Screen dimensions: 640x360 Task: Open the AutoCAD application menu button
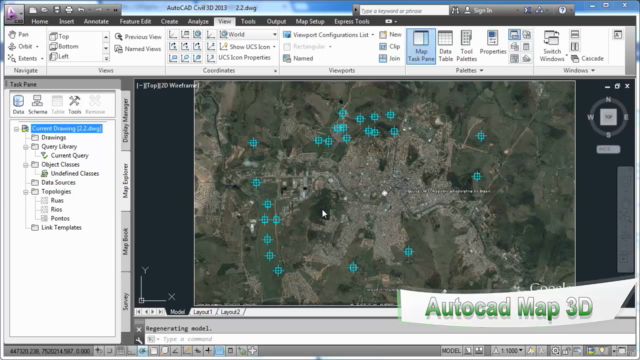click(x=14, y=14)
